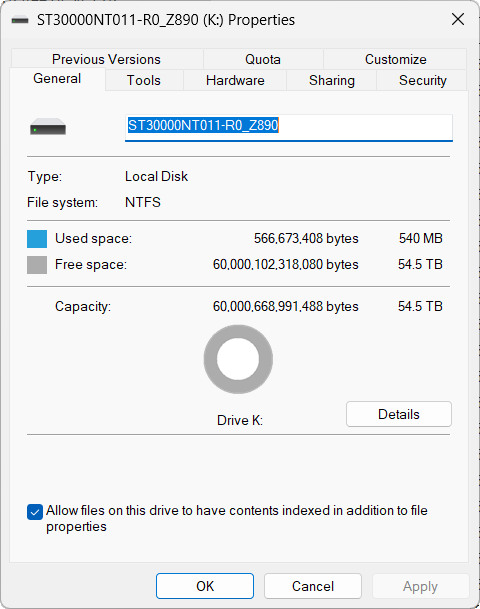Open the Hardware tab
This screenshot has width=480, height=609.
point(235,80)
